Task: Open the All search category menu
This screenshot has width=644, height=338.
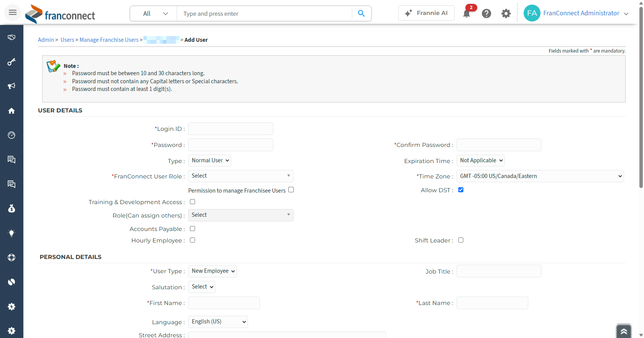Action: point(154,13)
